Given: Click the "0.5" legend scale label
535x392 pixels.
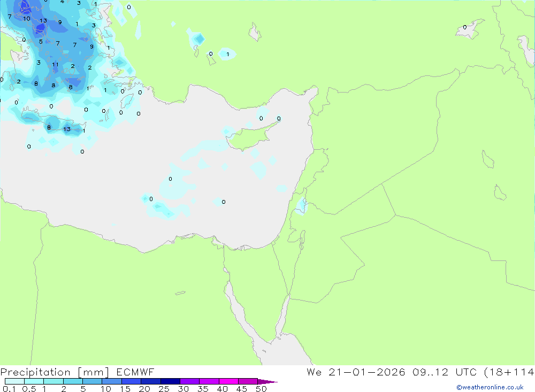Looking at the screenshot, I should (29, 389).
